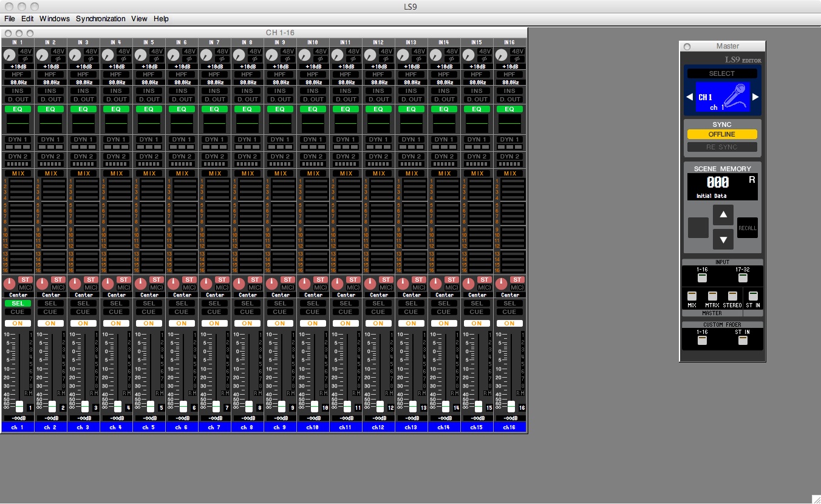Open the Synchronization menu

(x=101, y=19)
